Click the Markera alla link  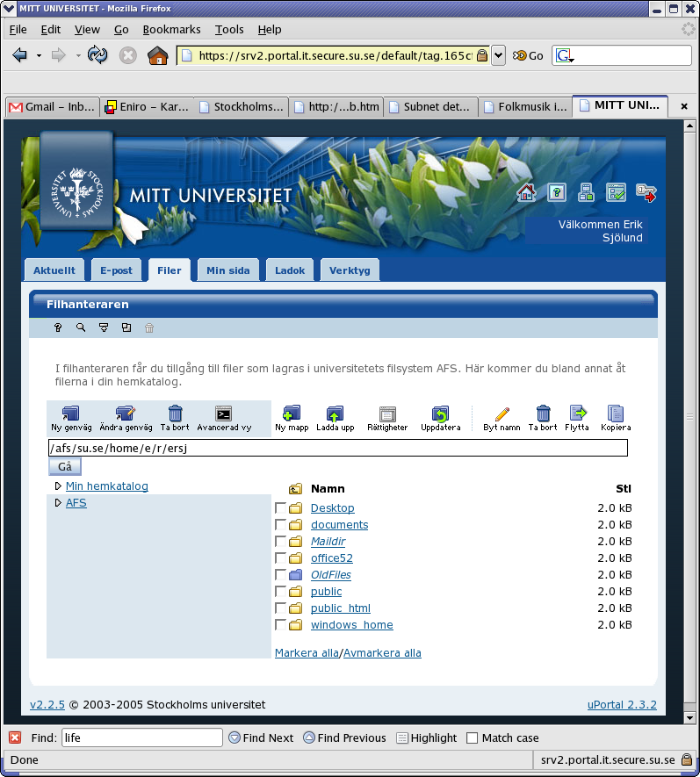click(x=307, y=652)
